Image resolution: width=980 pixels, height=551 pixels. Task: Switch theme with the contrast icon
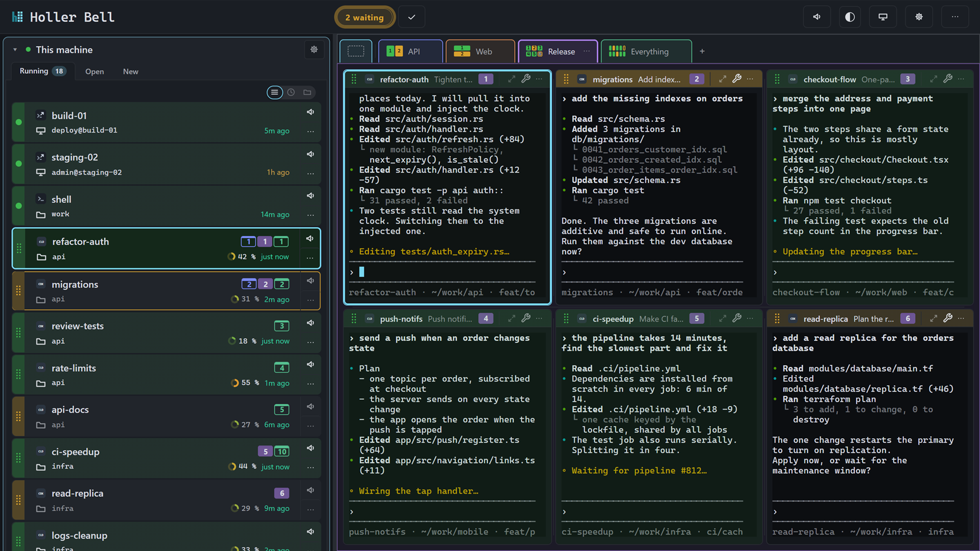click(850, 17)
